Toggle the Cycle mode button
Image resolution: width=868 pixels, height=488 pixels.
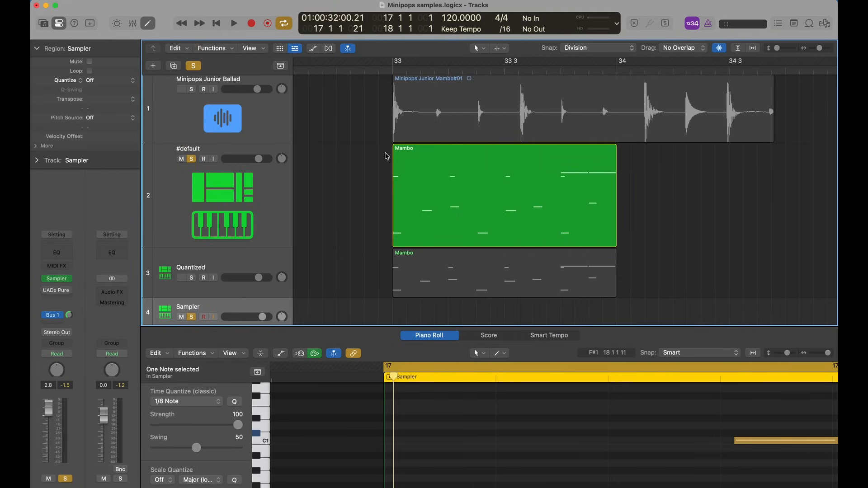click(284, 23)
